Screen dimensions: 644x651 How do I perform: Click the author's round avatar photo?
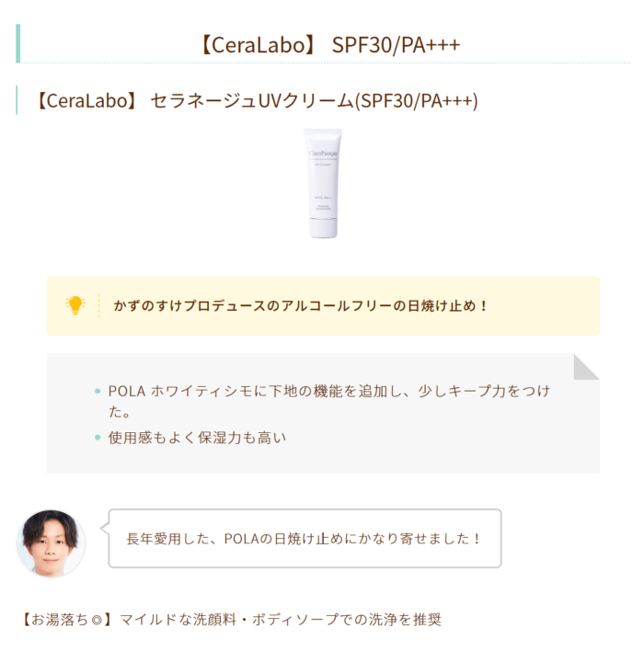(51, 542)
